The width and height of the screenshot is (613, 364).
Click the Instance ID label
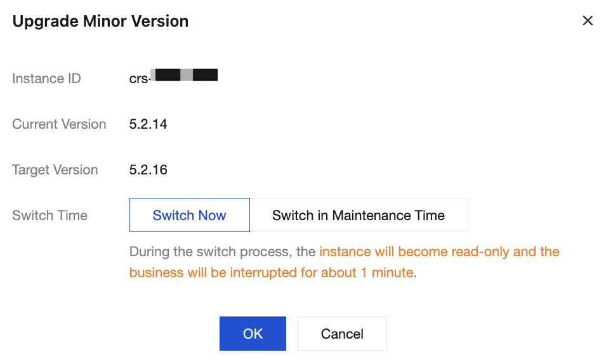(46, 79)
